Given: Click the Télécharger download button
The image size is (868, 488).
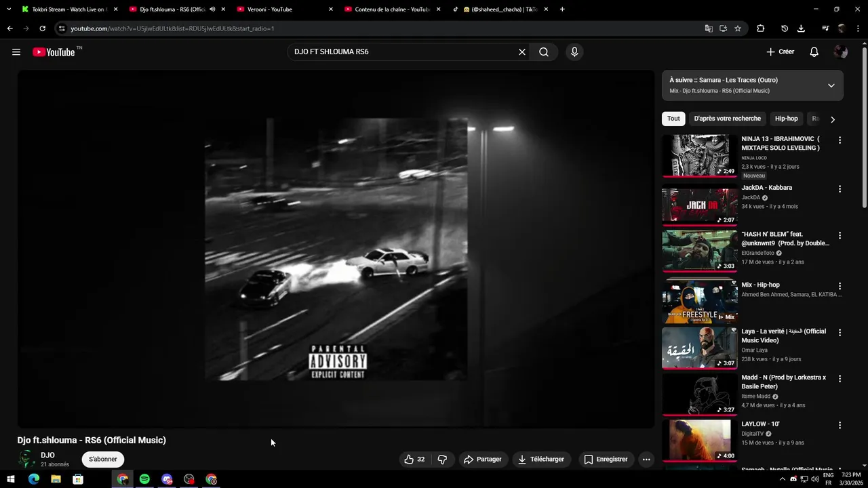Looking at the screenshot, I should (541, 459).
